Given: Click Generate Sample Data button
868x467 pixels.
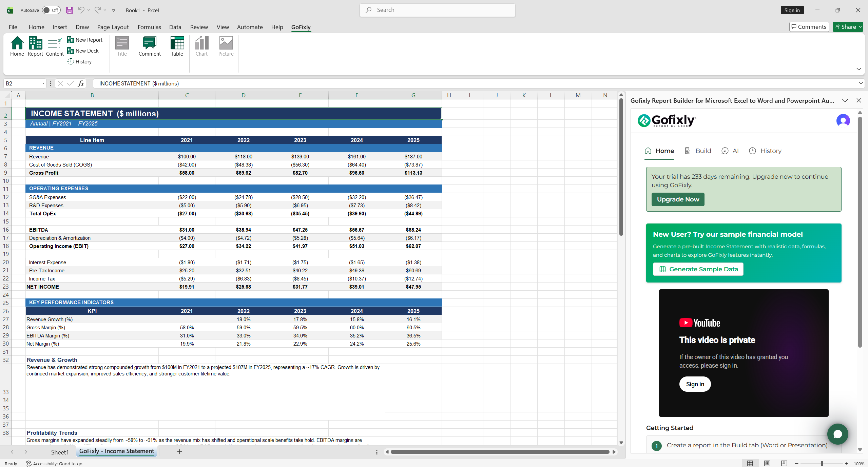Looking at the screenshot, I should pyautogui.click(x=698, y=269).
